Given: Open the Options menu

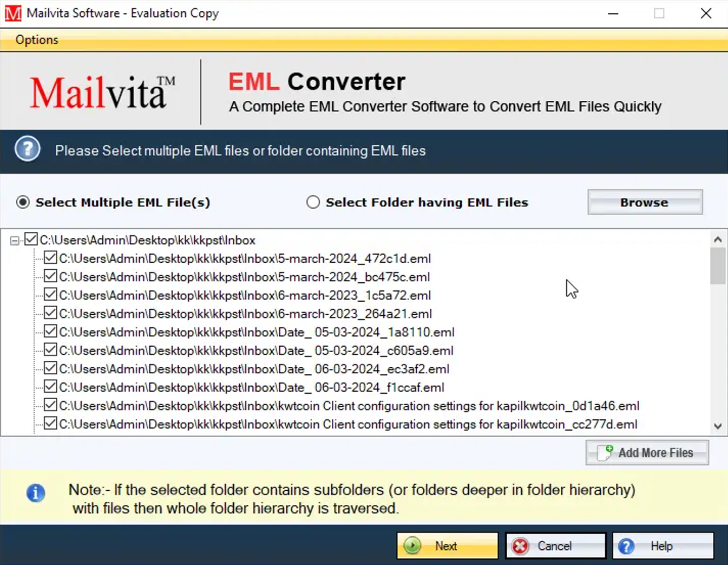Looking at the screenshot, I should tap(37, 40).
